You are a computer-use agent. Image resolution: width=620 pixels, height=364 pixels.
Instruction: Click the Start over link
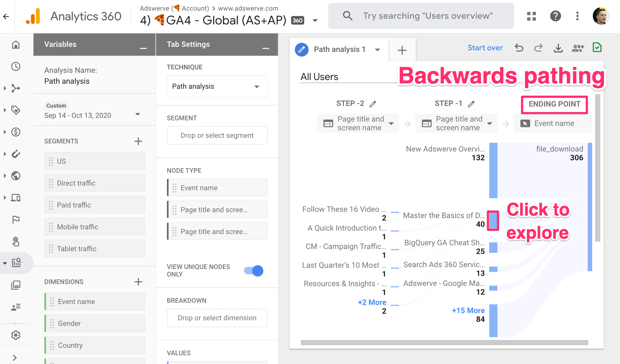pos(485,48)
